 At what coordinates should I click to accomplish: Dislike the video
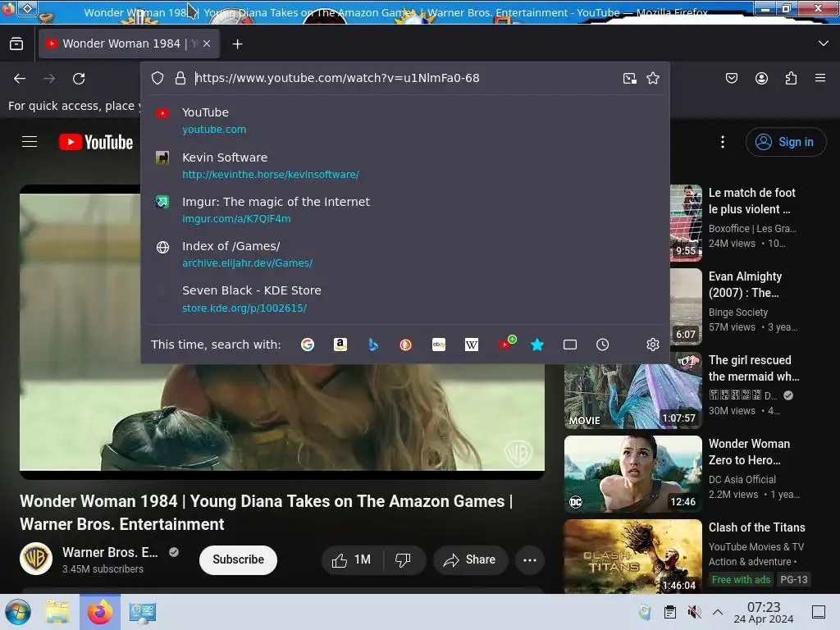tap(404, 559)
